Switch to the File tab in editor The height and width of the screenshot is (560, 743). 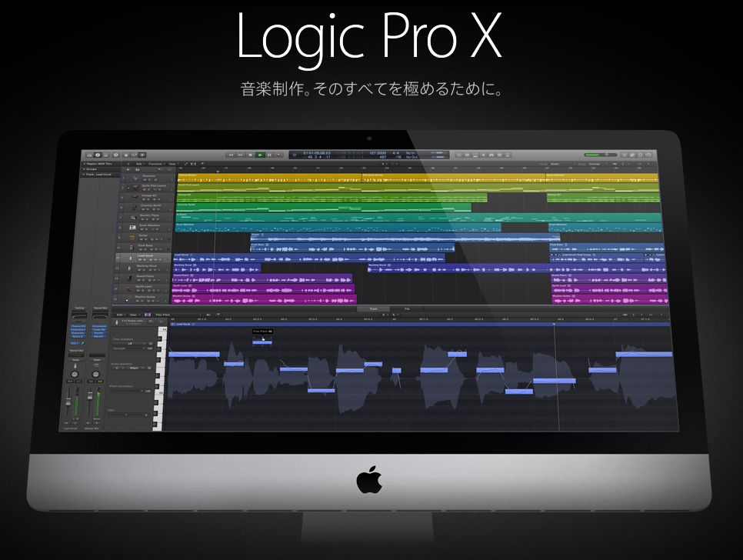coord(407,308)
